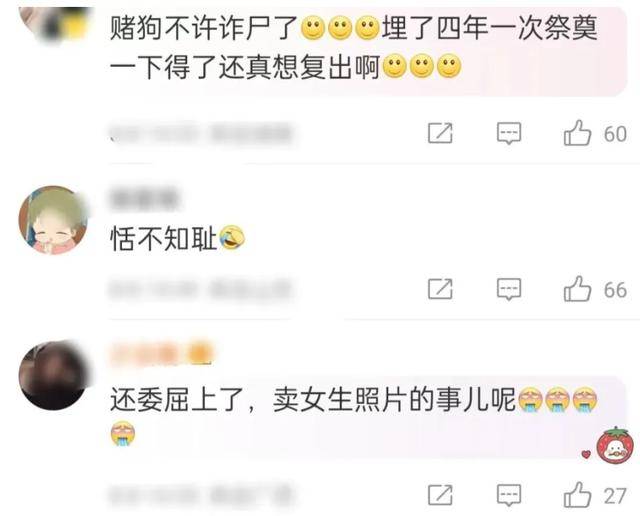This screenshot has height=516, width=640.
Task: Tap the blurred username above 恬不知耻
Action: (144, 199)
